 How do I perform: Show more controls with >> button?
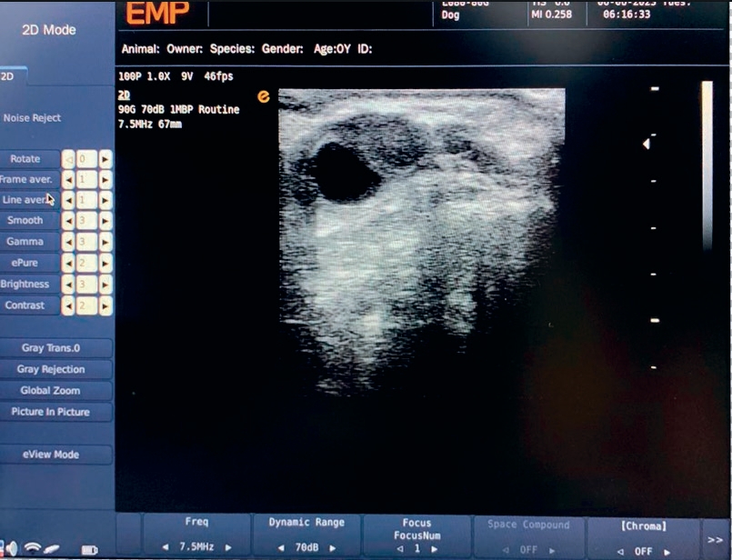(715, 540)
